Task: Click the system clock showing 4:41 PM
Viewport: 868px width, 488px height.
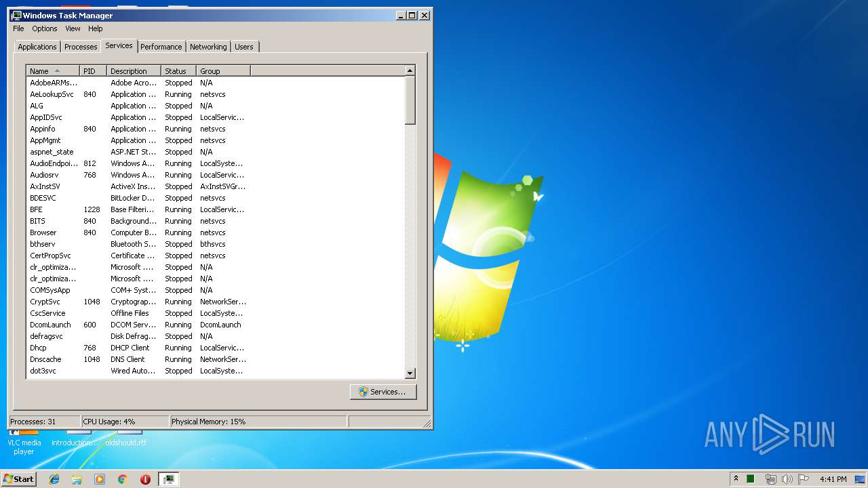Action: coord(833,479)
